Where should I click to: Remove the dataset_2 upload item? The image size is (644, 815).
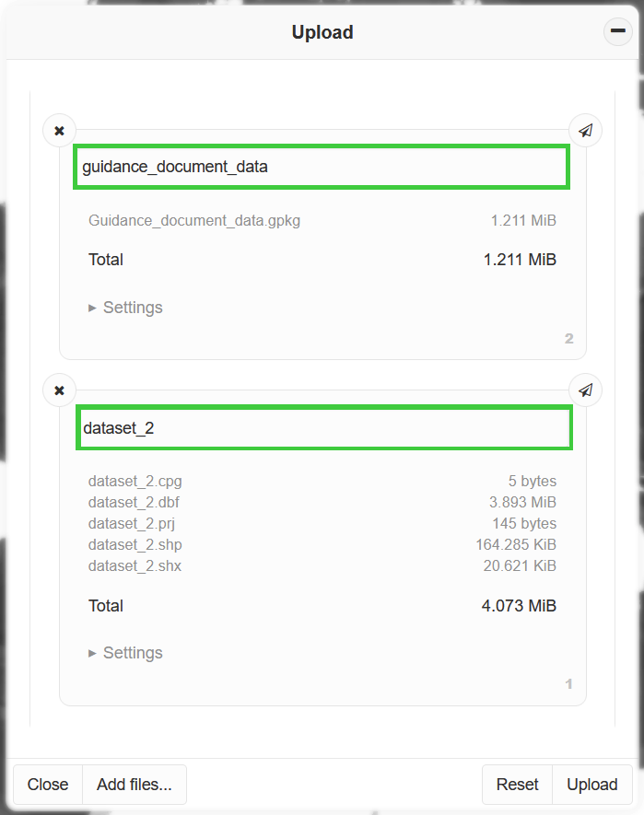[x=59, y=390]
